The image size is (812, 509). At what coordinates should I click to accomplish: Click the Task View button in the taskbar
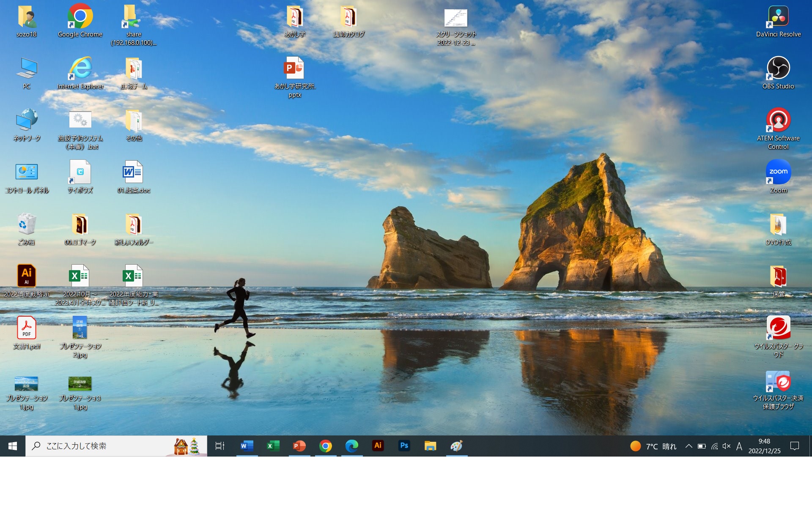220,446
